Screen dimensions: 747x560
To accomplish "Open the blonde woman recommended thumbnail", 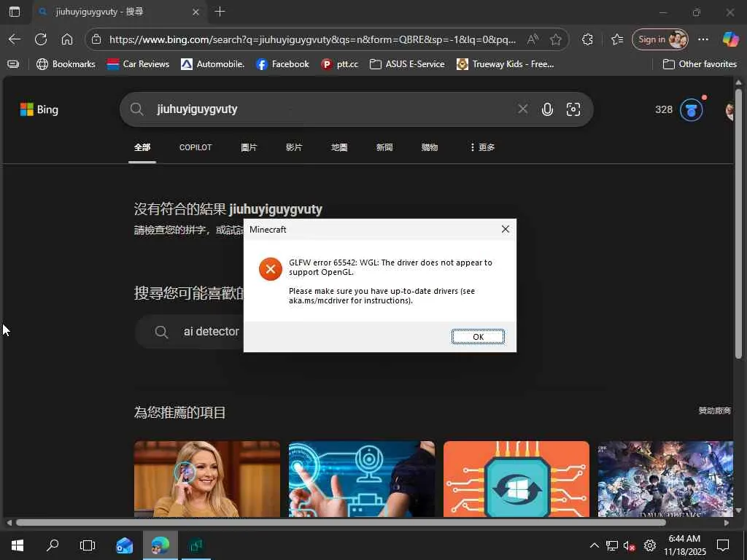I will click(x=206, y=479).
